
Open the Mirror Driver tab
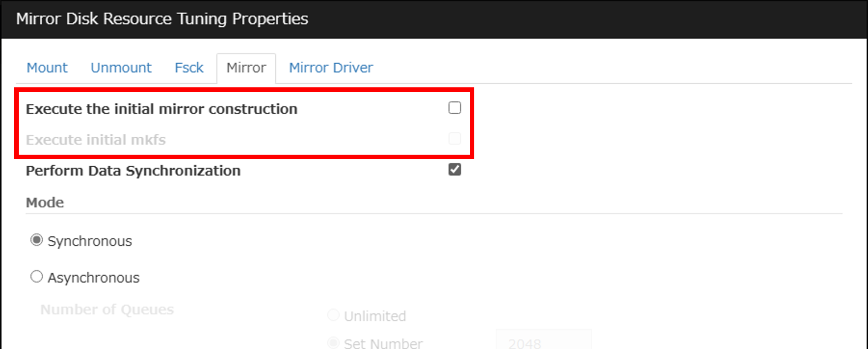pos(330,67)
